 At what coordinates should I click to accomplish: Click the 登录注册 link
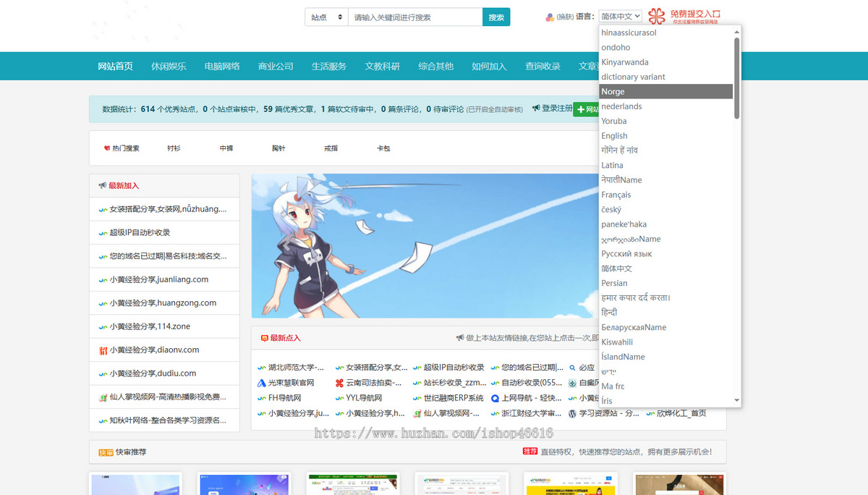557,108
